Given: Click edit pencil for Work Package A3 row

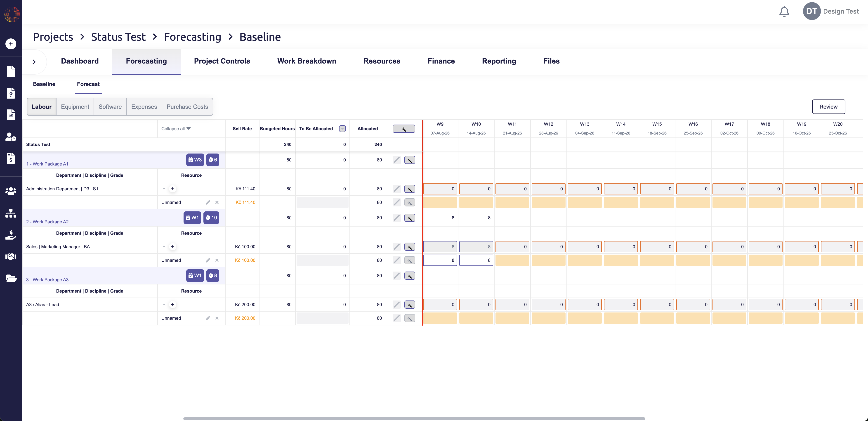Looking at the screenshot, I should 397,276.
